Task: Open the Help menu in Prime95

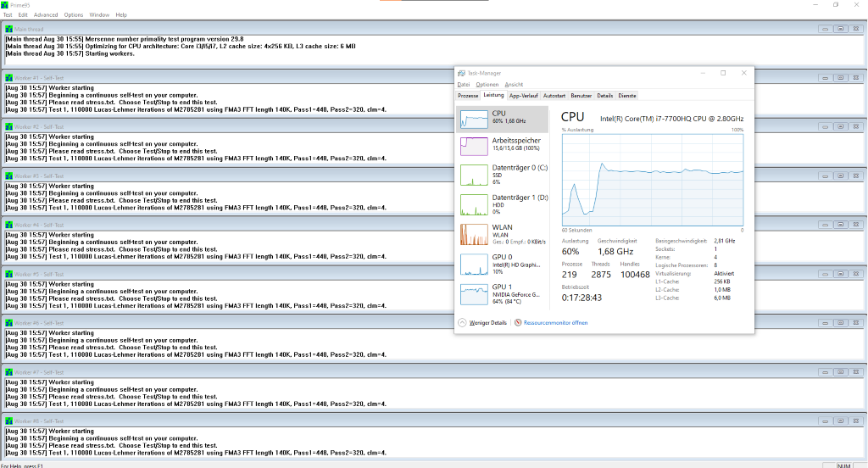Action: click(121, 15)
